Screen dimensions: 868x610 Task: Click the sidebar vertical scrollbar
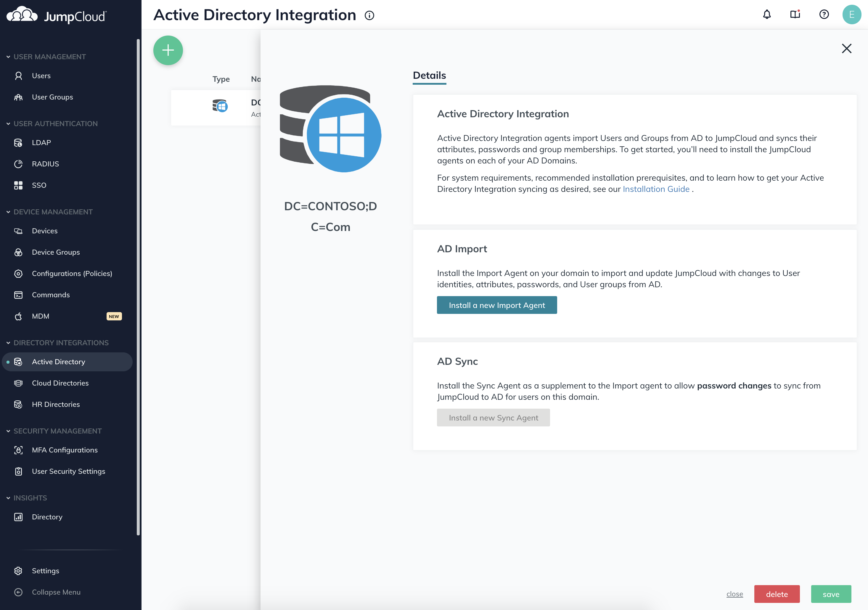[138, 288]
